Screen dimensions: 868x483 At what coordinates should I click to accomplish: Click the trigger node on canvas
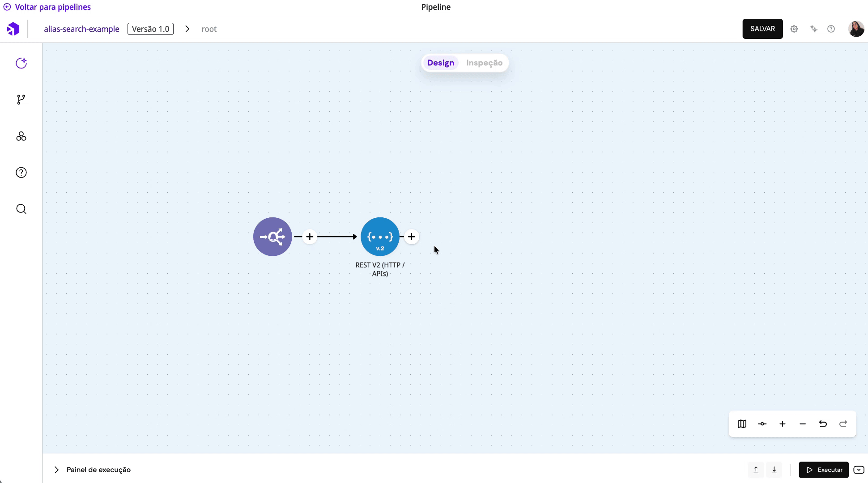tap(272, 237)
